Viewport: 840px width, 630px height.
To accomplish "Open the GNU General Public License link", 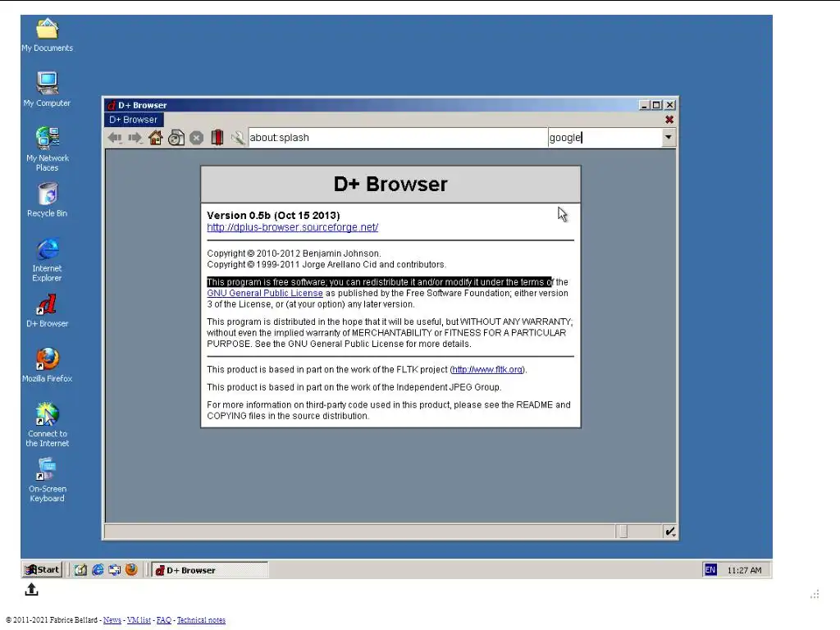I will (265, 293).
